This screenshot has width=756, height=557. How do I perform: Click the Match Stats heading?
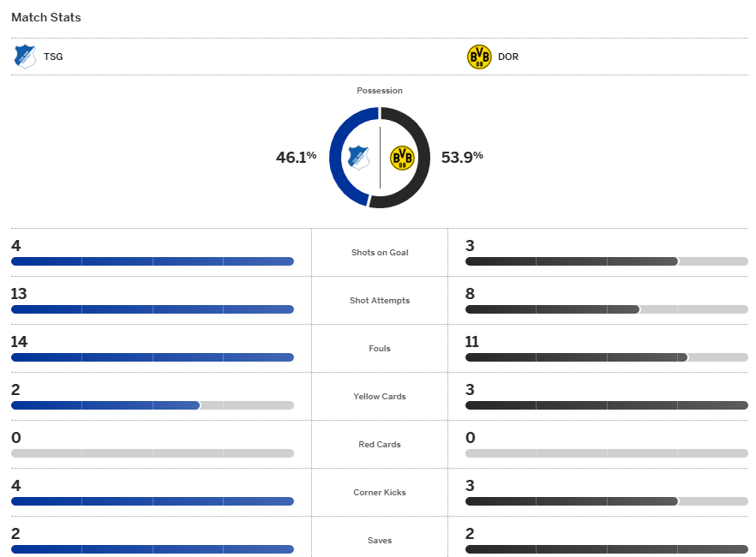coord(46,17)
